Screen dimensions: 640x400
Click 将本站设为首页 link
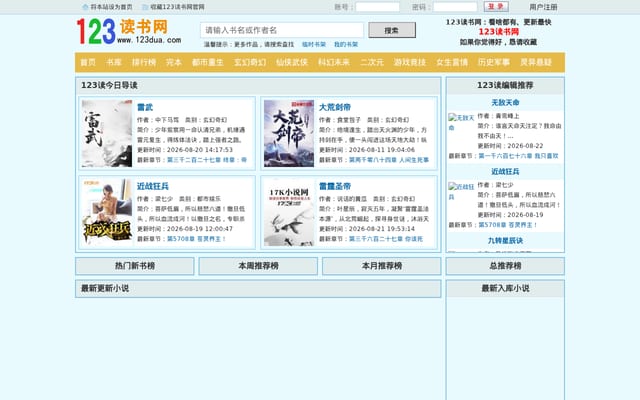[x=111, y=7]
